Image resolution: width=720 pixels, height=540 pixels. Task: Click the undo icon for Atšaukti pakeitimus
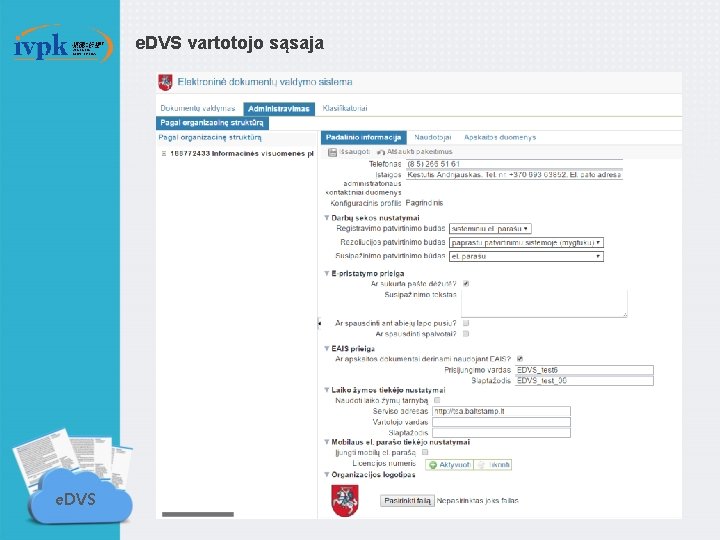(x=381, y=152)
